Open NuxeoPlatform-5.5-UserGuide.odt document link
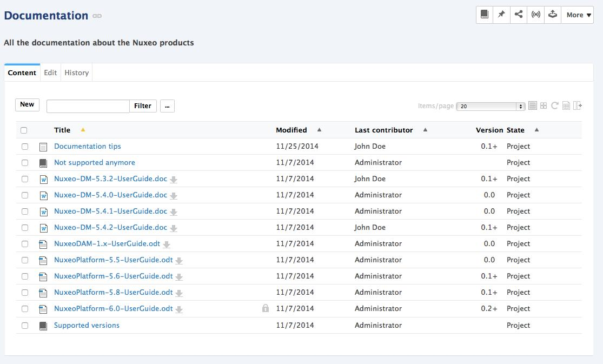 (114, 260)
